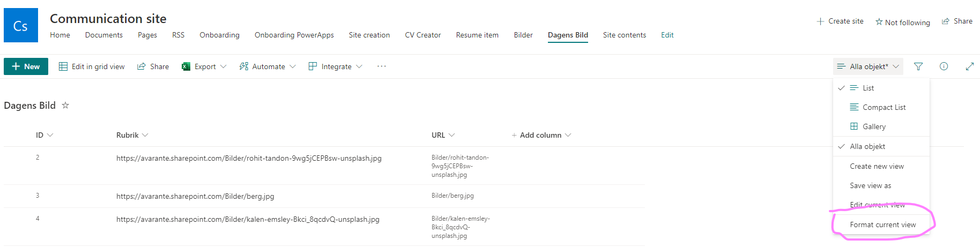Open the information details pane icon
980x247 pixels.
(944, 66)
